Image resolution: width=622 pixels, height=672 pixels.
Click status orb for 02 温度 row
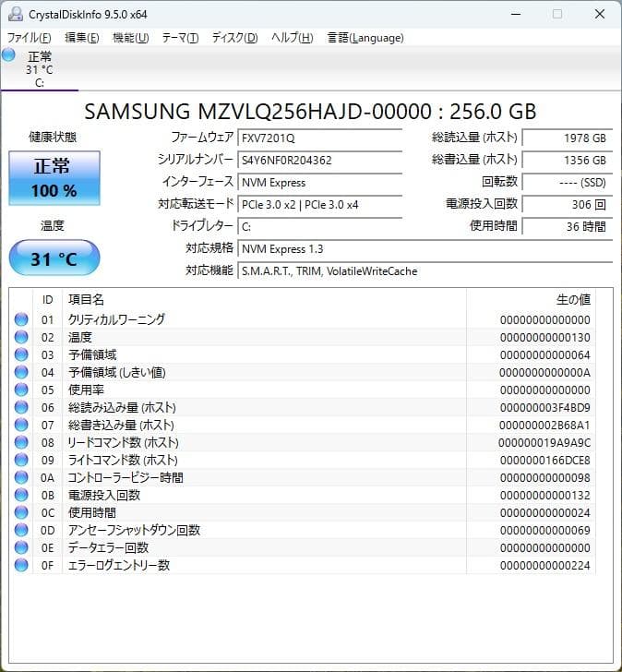(21, 337)
